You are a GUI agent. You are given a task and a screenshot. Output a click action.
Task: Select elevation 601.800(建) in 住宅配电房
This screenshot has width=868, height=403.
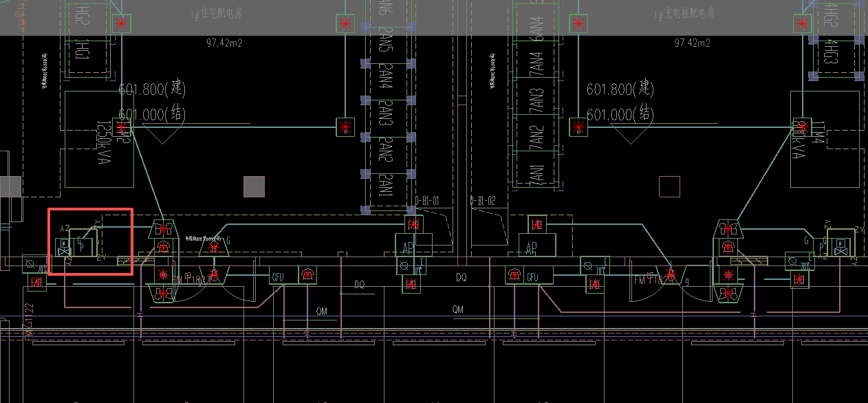pos(152,89)
